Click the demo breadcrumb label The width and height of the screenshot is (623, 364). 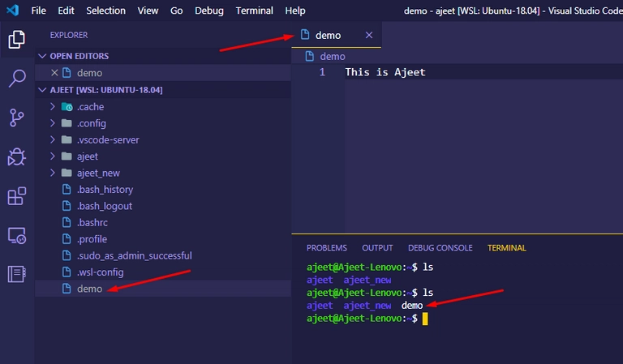tap(333, 57)
